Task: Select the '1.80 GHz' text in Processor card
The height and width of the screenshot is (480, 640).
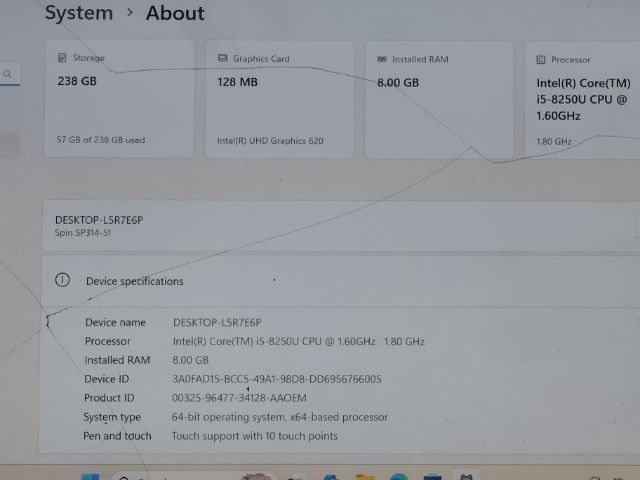Action: click(554, 142)
